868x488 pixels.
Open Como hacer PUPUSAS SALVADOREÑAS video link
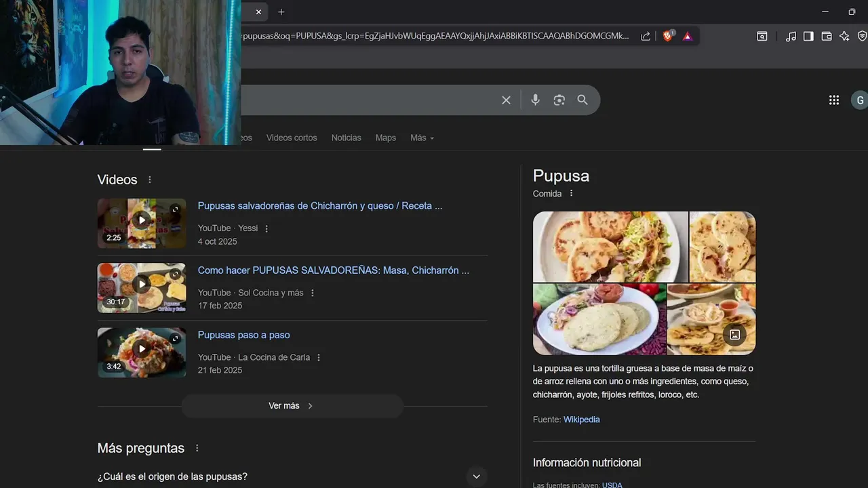point(334,270)
